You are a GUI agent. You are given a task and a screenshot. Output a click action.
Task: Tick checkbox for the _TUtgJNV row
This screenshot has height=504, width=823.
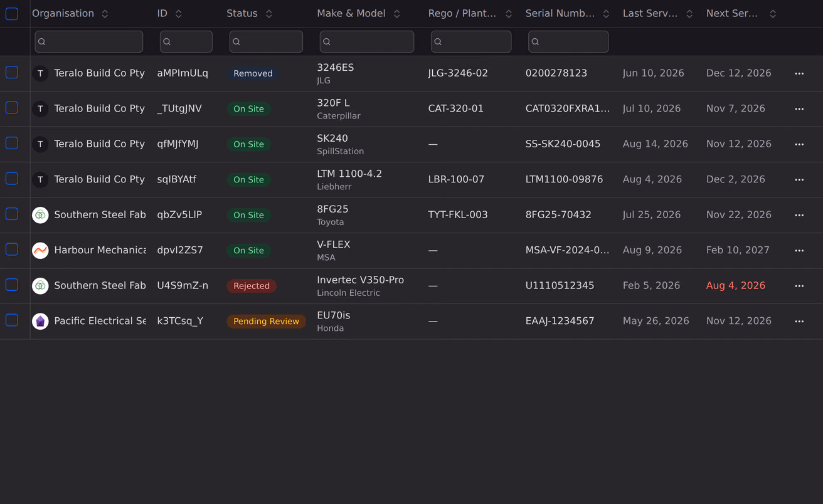(12, 108)
